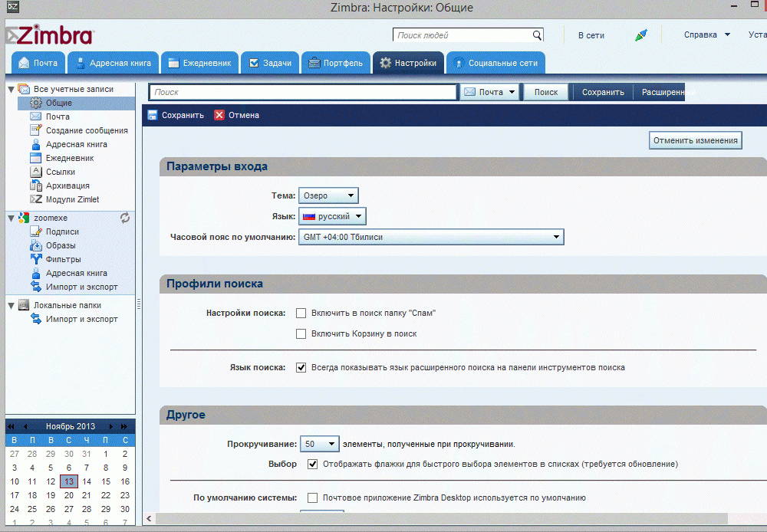Click the green network connection status icon
This screenshot has height=532, width=767.
[x=641, y=35]
